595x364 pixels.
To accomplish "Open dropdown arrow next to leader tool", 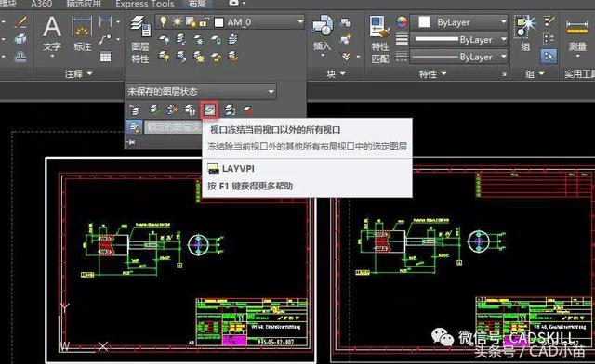I will point(118,39).
